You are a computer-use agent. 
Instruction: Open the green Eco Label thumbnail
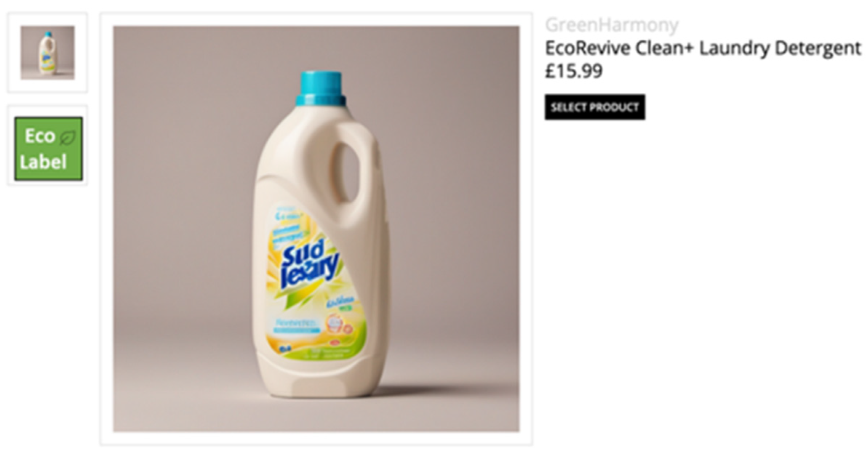tap(48, 149)
